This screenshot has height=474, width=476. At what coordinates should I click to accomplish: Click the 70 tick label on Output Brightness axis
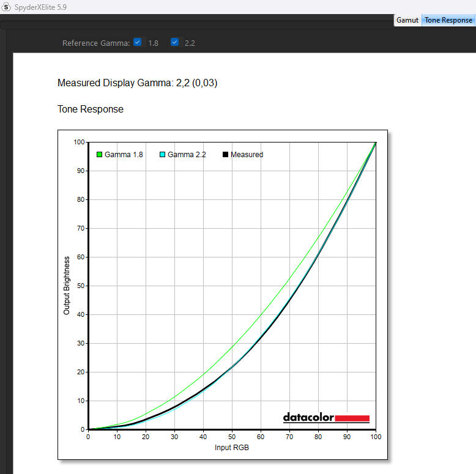(80, 228)
